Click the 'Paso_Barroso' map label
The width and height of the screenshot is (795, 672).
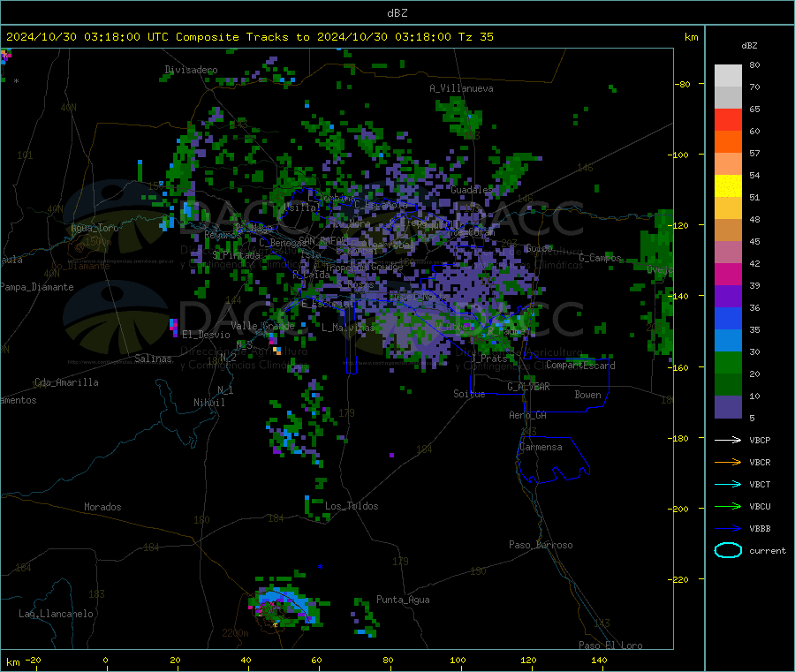click(x=541, y=545)
